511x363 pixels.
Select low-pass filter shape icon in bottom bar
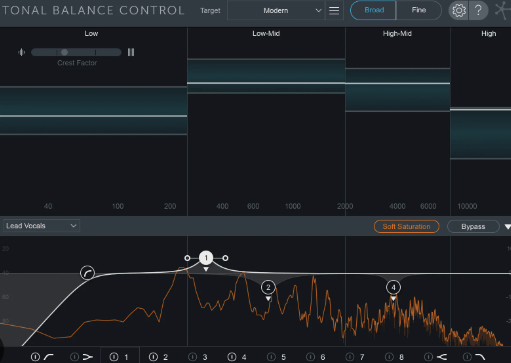pos(480,357)
